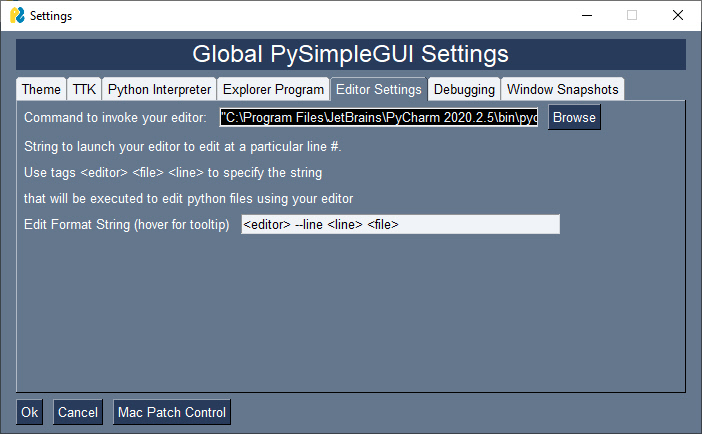Click the Global PySimpleGUI Settings heading
Viewport: 702px width, 434px height.
click(x=350, y=54)
